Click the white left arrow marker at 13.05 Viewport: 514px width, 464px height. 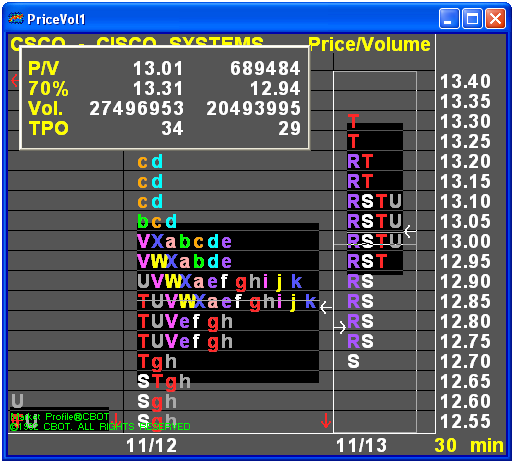410,231
